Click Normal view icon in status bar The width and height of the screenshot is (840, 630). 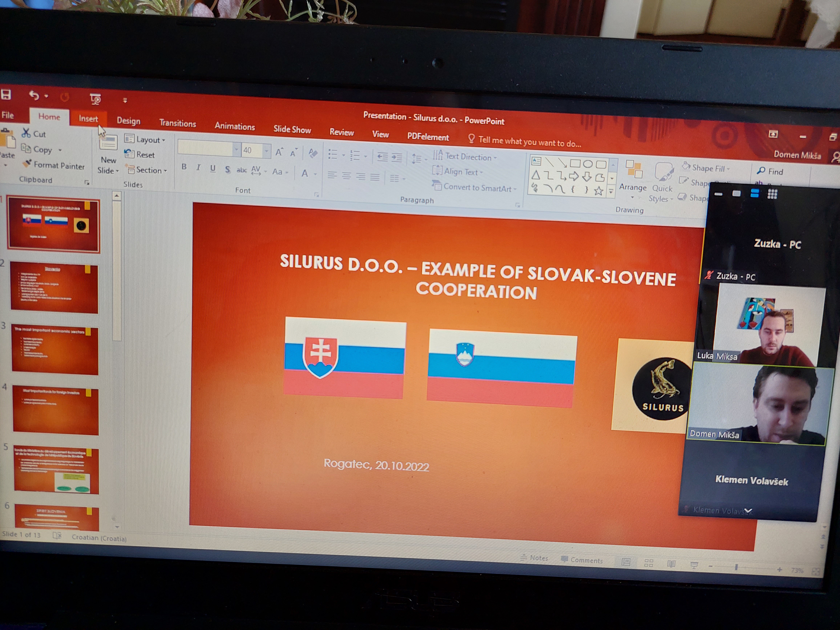click(x=626, y=562)
